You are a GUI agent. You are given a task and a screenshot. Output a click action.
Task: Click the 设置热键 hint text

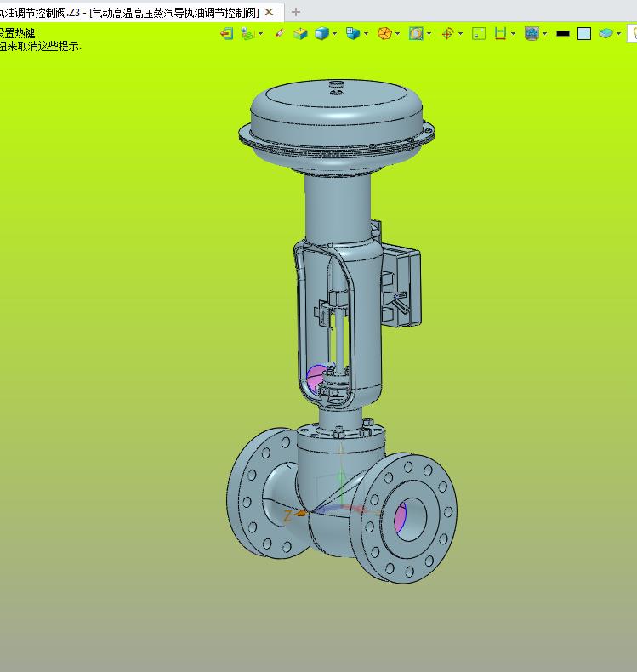tap(18, 33)
